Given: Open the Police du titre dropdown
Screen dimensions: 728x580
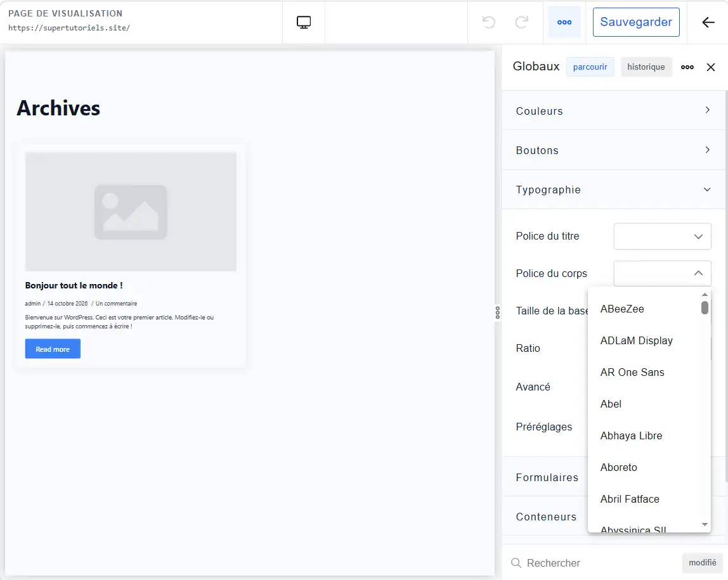Looking at the screenshot, I should pos(662,236).
